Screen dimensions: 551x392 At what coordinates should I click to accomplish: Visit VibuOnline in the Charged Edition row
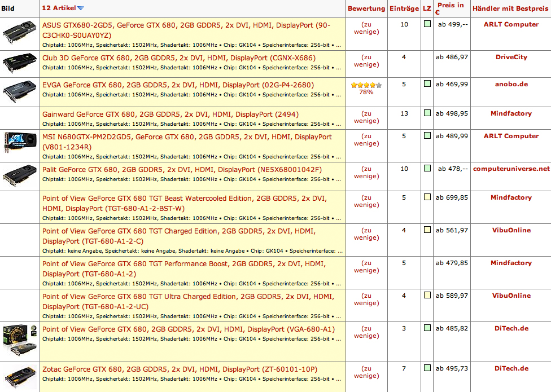pyautogui.click(x=511, y=230)
